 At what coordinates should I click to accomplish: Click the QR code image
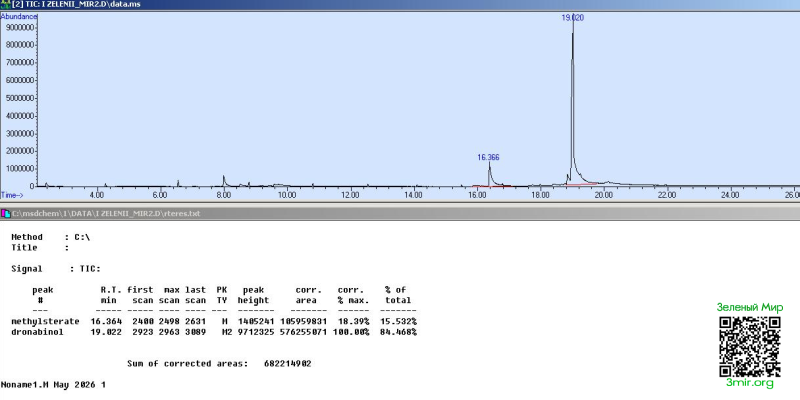[x=749, y=346]
